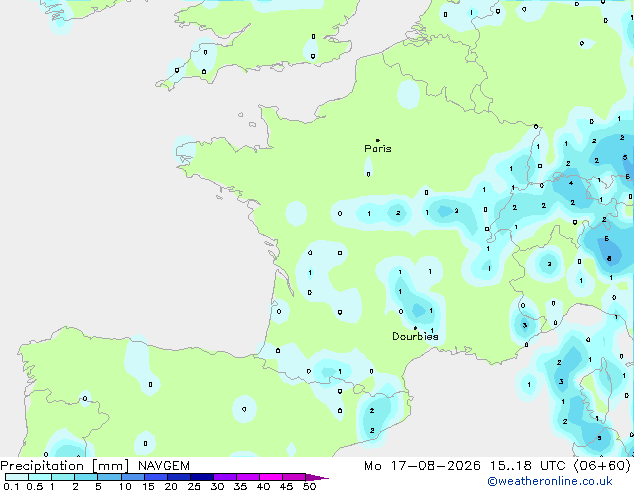Image resolution: width=634 pixels, height=490 pixels.
Task: Pick the 30–35 mm purple legend swatch
Action: pos(225,477)
